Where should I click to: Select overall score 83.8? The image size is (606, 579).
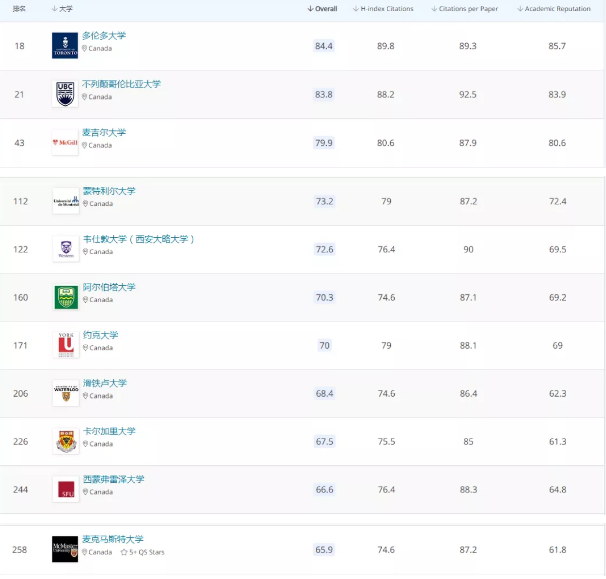click(x=323, y=94)
